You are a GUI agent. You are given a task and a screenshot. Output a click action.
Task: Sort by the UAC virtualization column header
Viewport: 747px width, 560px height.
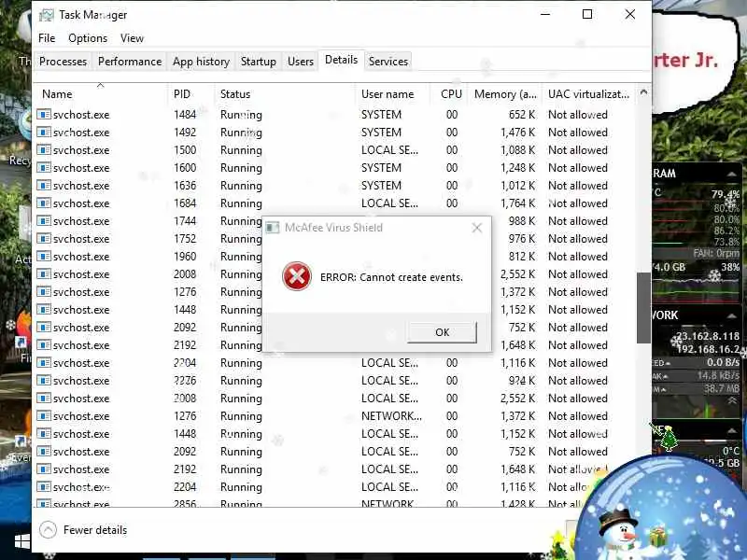(x=589, y=94)
